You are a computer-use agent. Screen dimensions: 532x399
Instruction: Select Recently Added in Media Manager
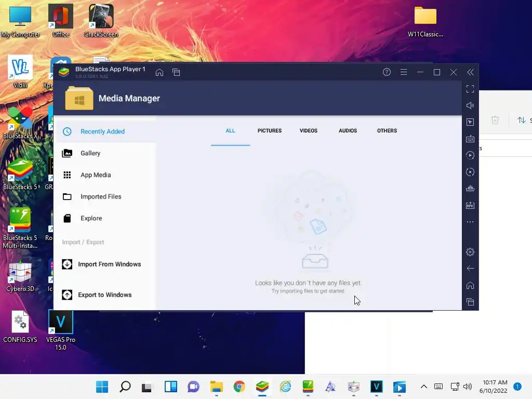105,131
